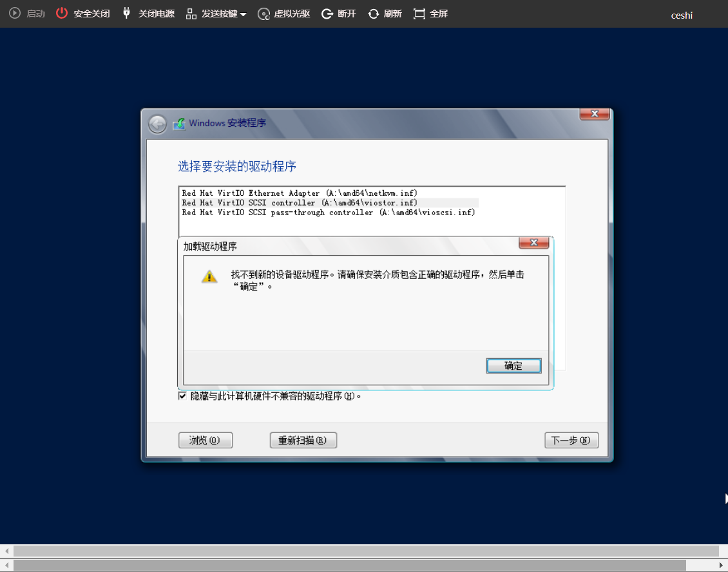Viewport: 728px width, 572px height.
Task: Select Red Hat VirtIO Ethernet Adapter driver
Action: (x=300, y=193)
